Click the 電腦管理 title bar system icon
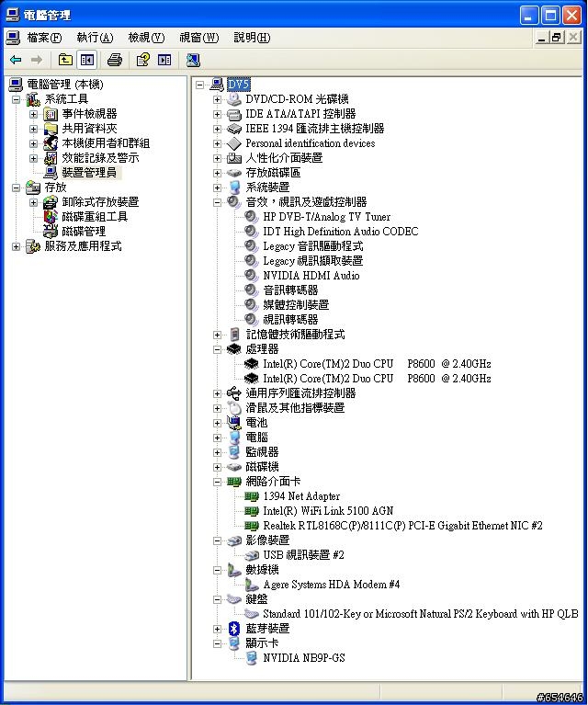This screenshot has height=705, width=588. (13, 15)
